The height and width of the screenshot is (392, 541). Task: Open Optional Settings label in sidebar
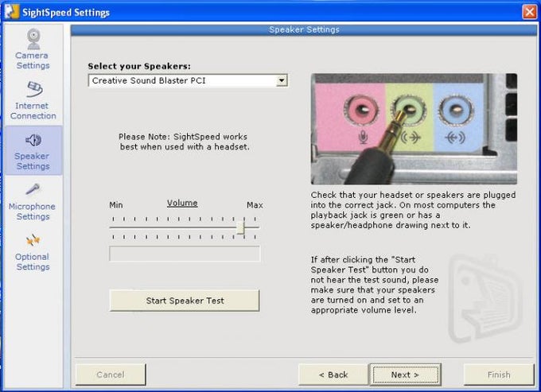click(x=33, y=262)
